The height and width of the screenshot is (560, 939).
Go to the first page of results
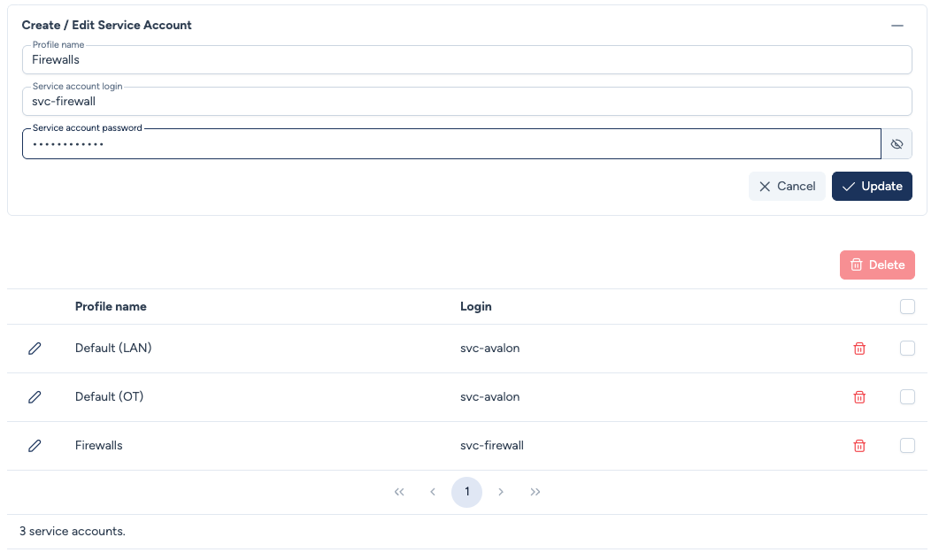pos(399,492)
